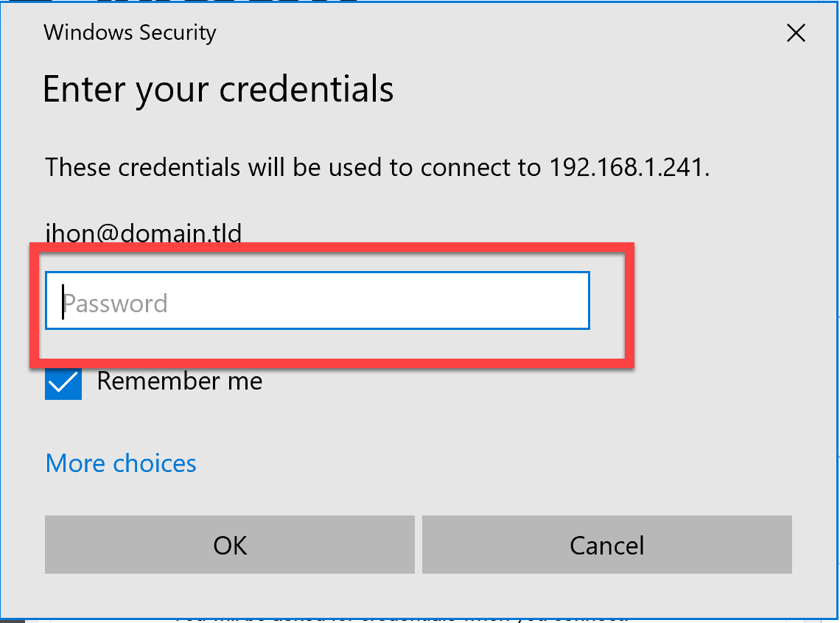Screen dimensions: 840x623
Task: Click the white checkmark icon
Action: click(x=63, y=382)
